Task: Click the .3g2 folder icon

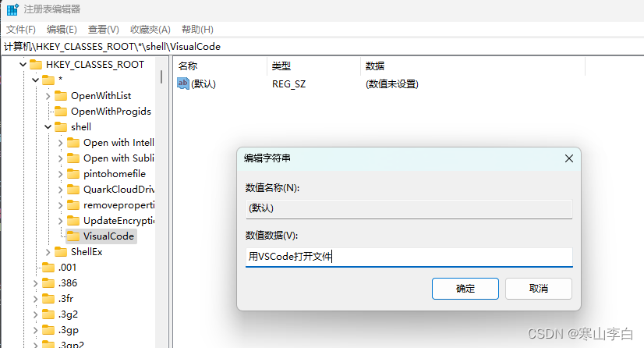Action: click(48, 314)
